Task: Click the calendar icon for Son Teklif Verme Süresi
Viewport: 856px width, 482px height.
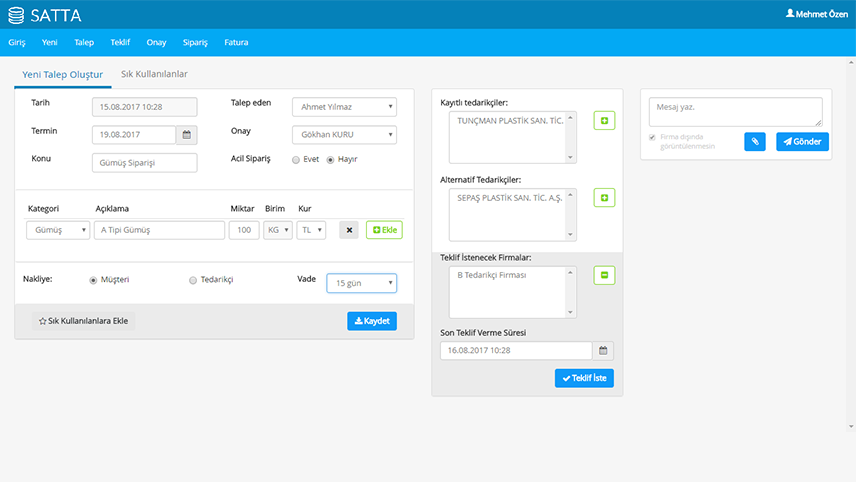Action: (603, 351)
